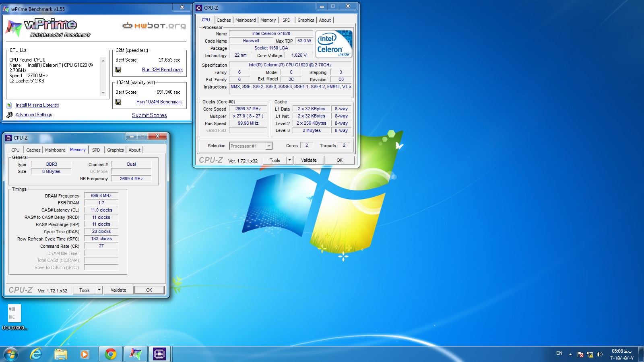This screenshot has height=362, width=644.
Task: Select the CPU tab in the Memory window
Action: click(15, 150)
